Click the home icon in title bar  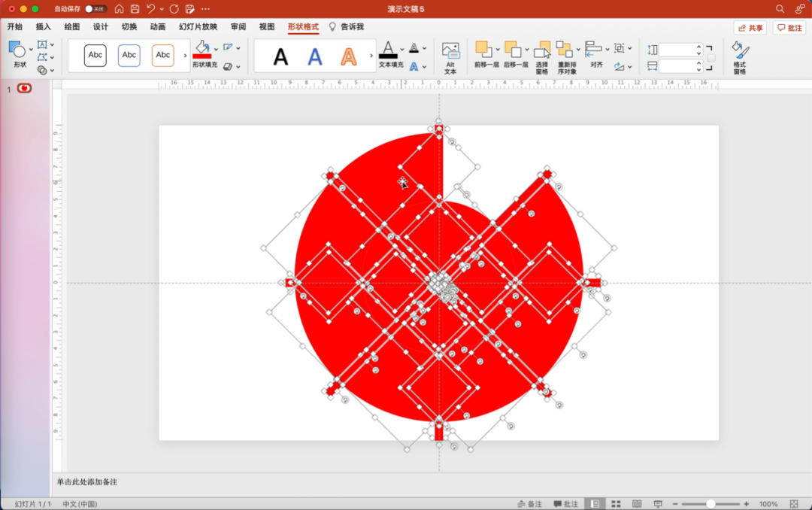(119, 9)
